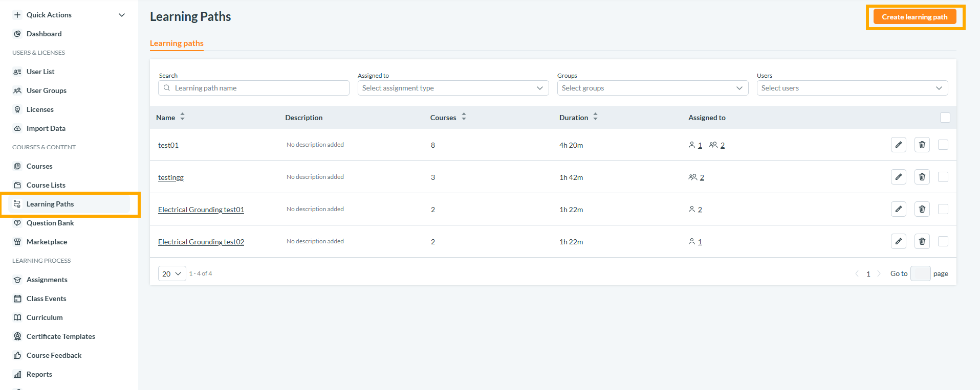The height and width of the screenshot is (390, 980).
Task: Click the Learning path name search field
Action: (x=254, y=88)
